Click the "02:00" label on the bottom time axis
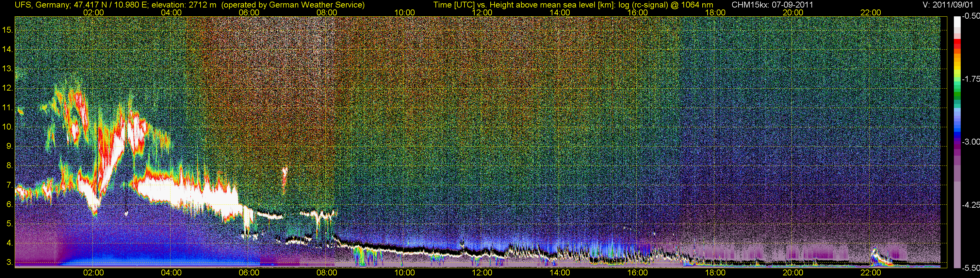 pos(93,273)
